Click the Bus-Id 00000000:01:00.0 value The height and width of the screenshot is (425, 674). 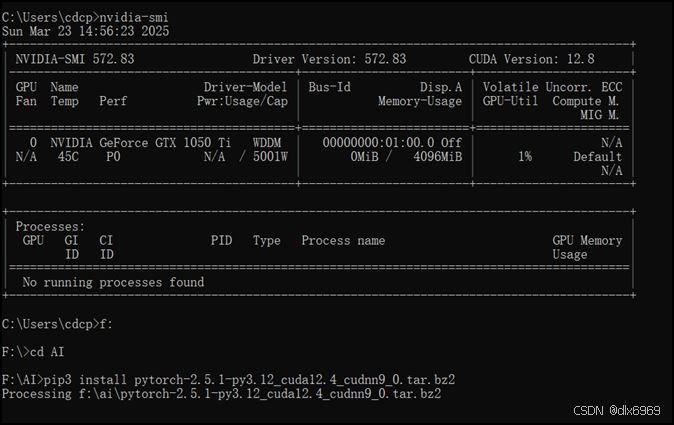click(x=378, y=143)
